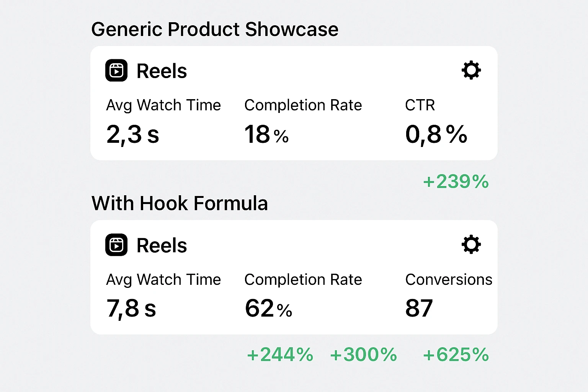588x392 pixels.
Task: Click the gear icon beside the 0,8% CTR metrics
Action: [471, 70]
